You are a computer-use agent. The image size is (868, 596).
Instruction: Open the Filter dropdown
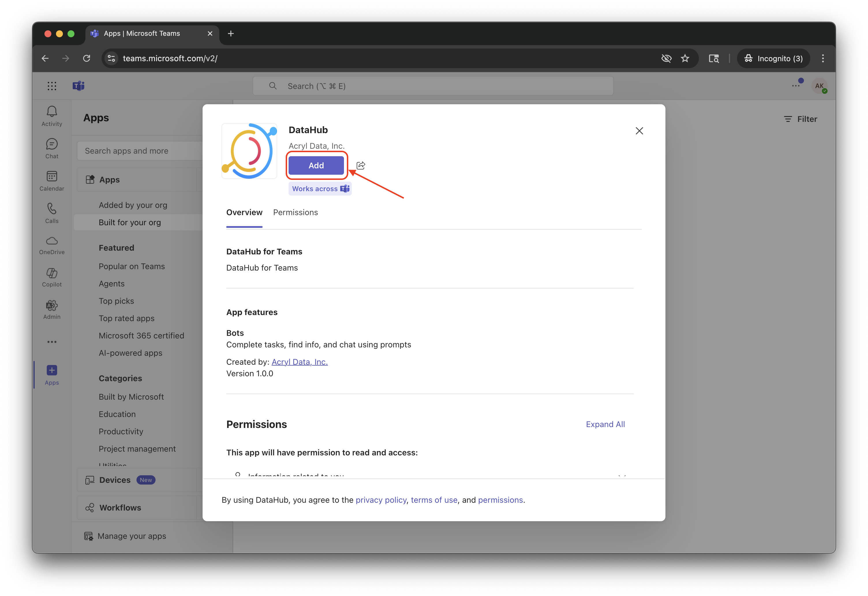(x=800, y=119)
